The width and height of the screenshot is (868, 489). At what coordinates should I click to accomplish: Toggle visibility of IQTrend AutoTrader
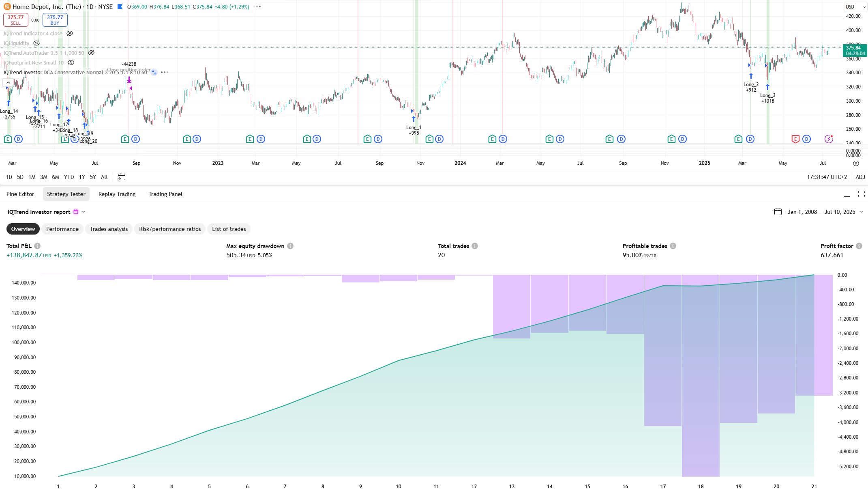[x=91, y=53]
